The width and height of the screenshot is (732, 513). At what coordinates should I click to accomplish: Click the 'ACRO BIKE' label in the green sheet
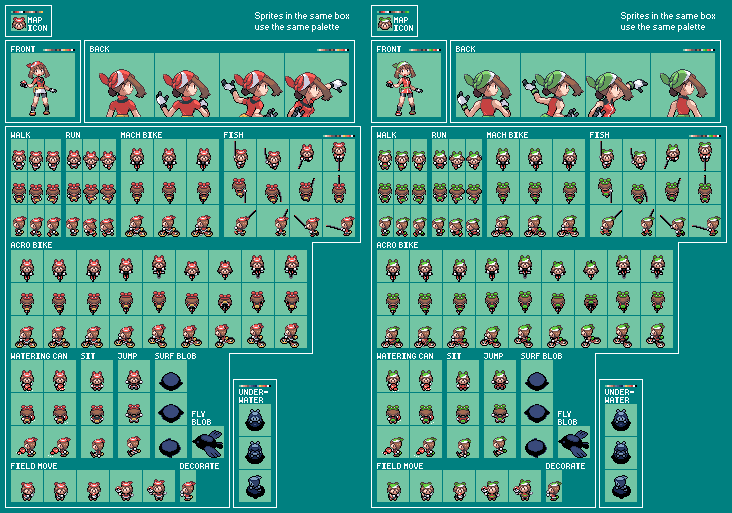(x=397, y=246)
